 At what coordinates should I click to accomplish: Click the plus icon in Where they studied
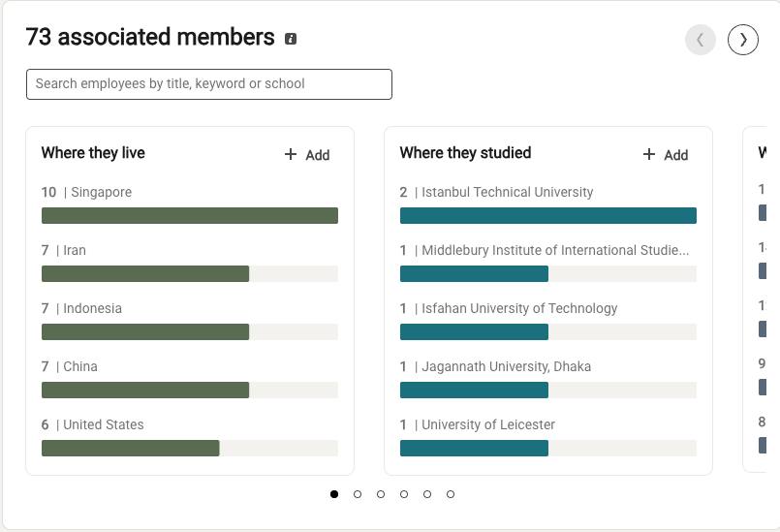tap(649, 154)
